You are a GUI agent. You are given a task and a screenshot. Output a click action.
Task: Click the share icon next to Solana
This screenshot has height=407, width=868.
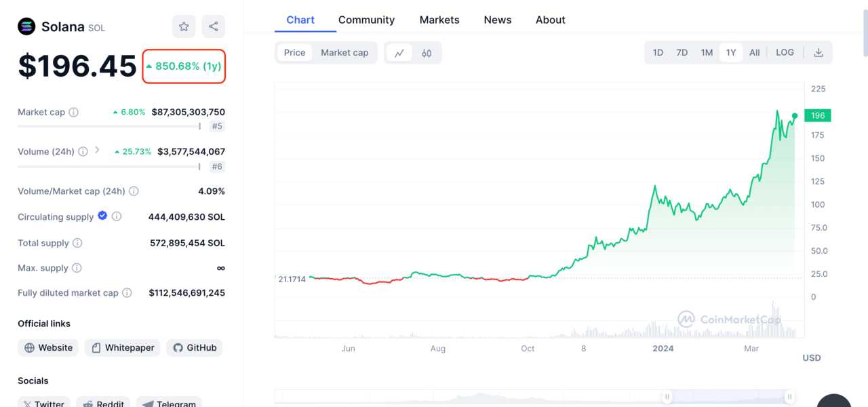pos(214,26)
